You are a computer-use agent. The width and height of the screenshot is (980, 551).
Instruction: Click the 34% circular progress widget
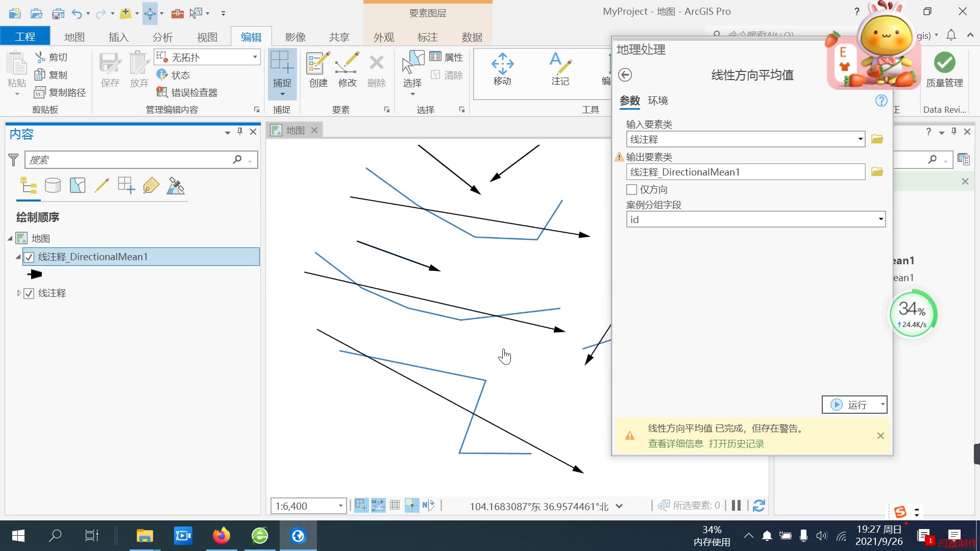(x=913, y=314)
